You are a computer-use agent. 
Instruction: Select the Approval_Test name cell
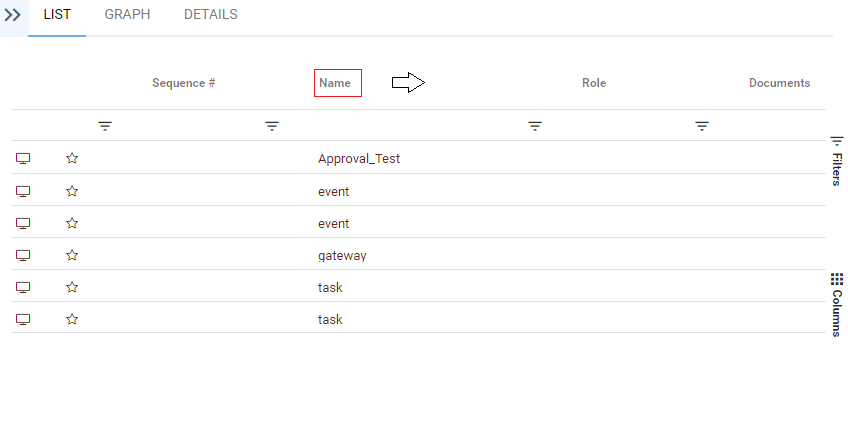(359, 158)
